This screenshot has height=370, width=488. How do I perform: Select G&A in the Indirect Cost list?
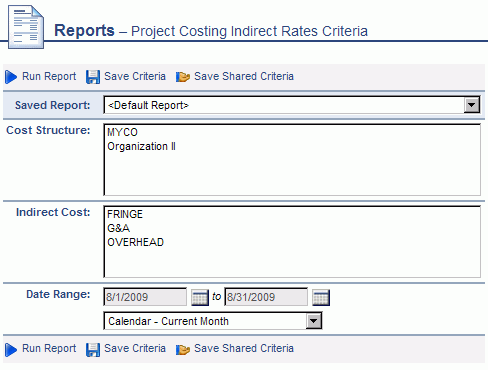118,228
